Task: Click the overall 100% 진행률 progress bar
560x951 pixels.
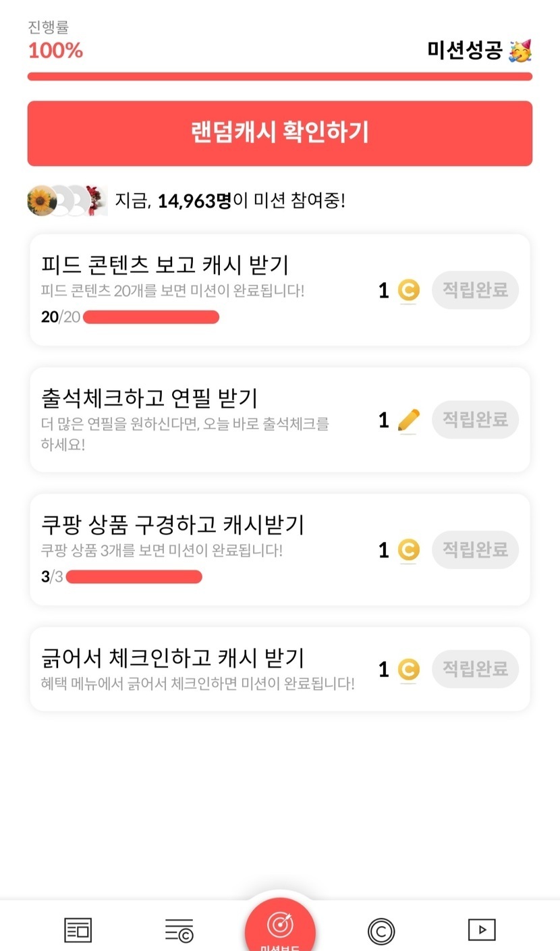Action: (279, 76)
